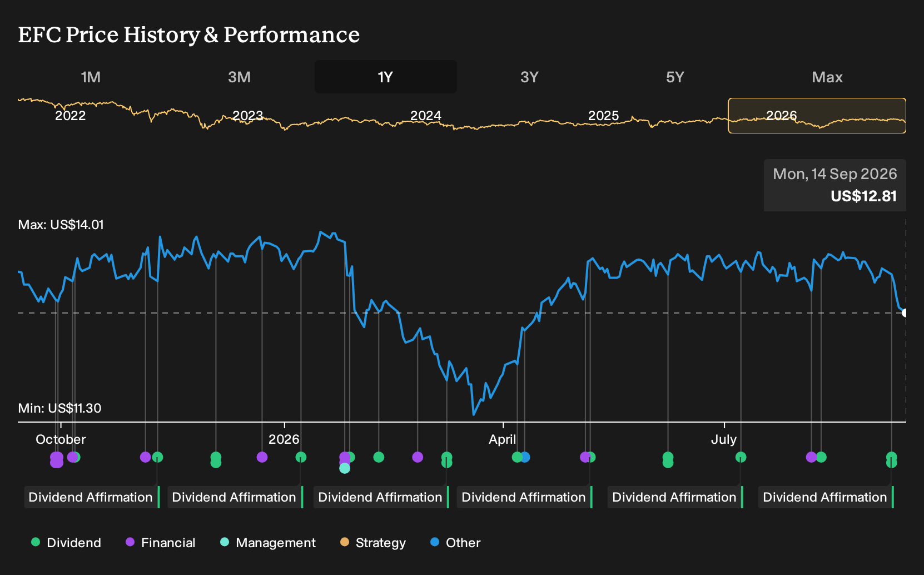Toggle Management events in the legend
Viewport: 924px width, 575px height.
(x=268, y=543)
